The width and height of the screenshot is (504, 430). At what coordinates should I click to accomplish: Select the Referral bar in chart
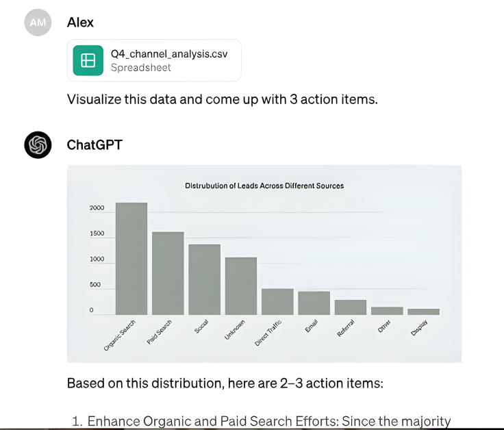tap(351, 307)
